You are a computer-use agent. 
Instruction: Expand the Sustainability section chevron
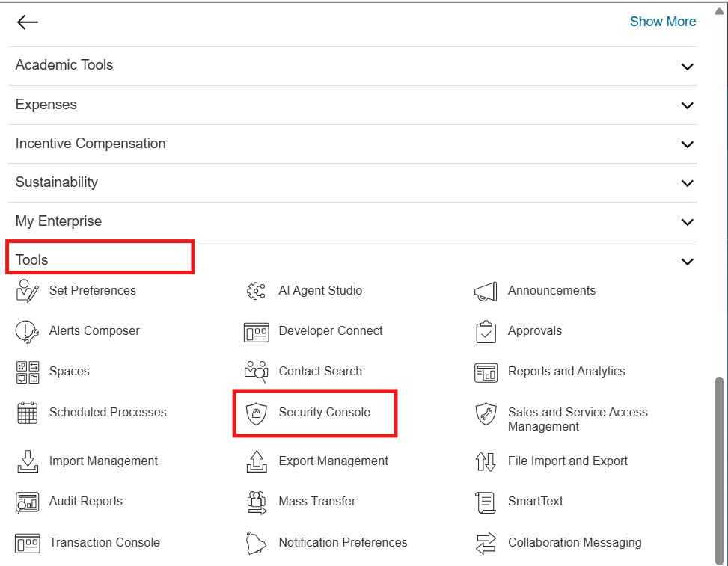687,183
